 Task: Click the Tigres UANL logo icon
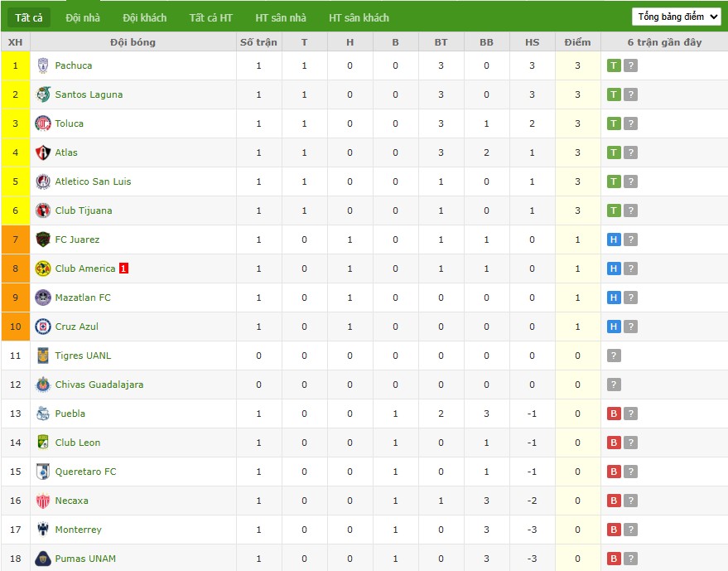[43, 356]
